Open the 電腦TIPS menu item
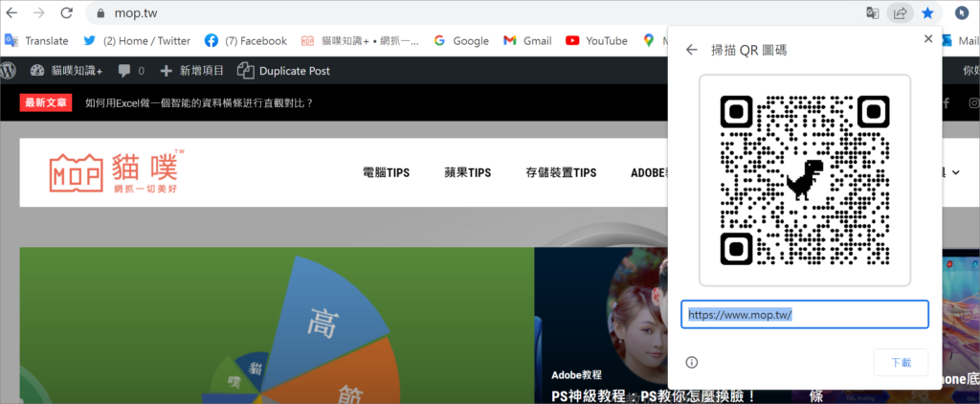The width and height of the screenshot is (980, 404). point(387,172)
